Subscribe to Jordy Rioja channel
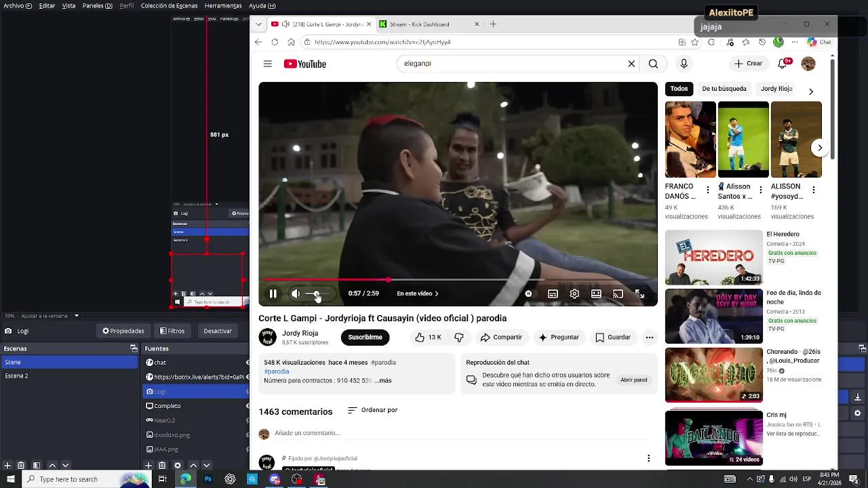 [x=366, y=338]
